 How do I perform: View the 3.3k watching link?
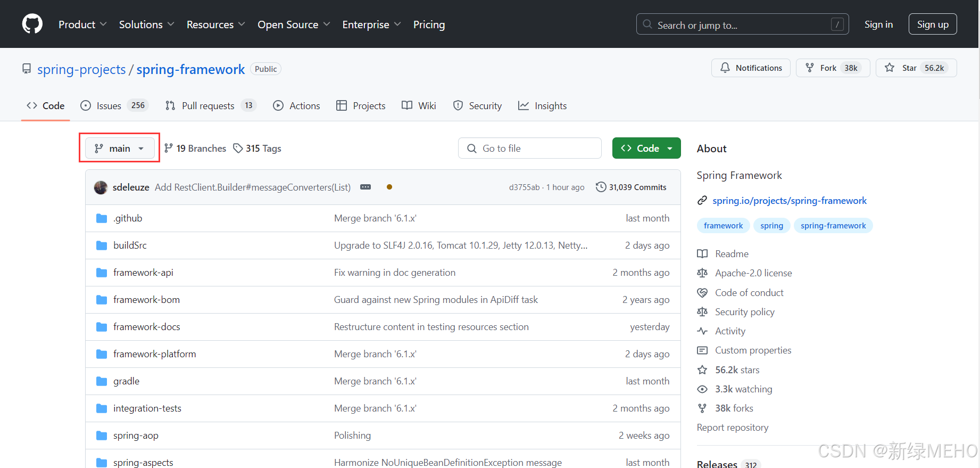pos(735,389)
